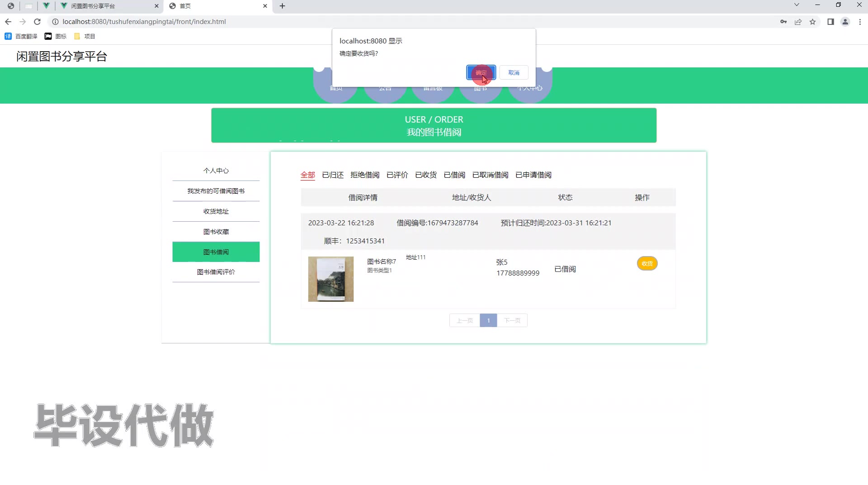
Task: Open 我发布的可借阅图书 sidebar item
Action: point(216,191)
